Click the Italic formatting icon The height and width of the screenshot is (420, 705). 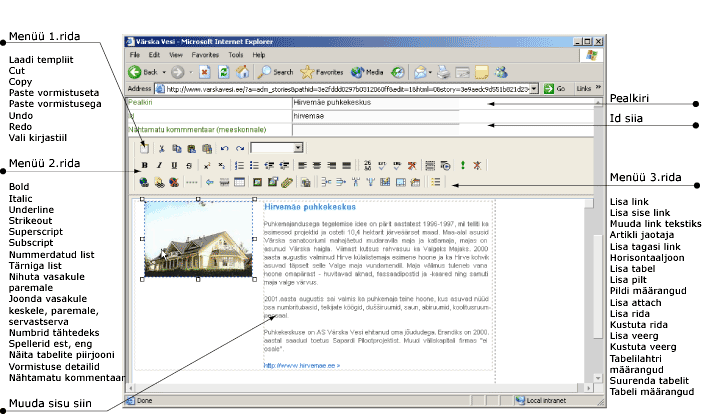160,165
